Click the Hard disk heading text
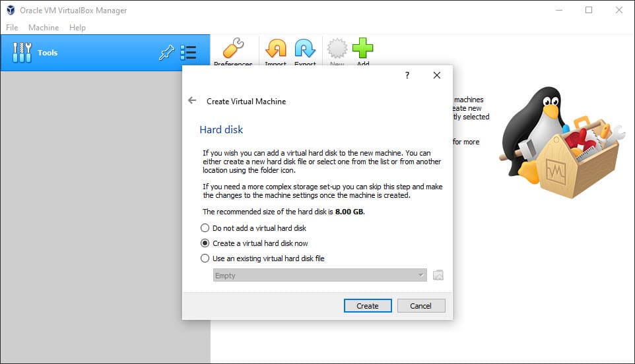The width and height of the screenshot is (635, 364). pyautogui.click(x=221, y=129)
